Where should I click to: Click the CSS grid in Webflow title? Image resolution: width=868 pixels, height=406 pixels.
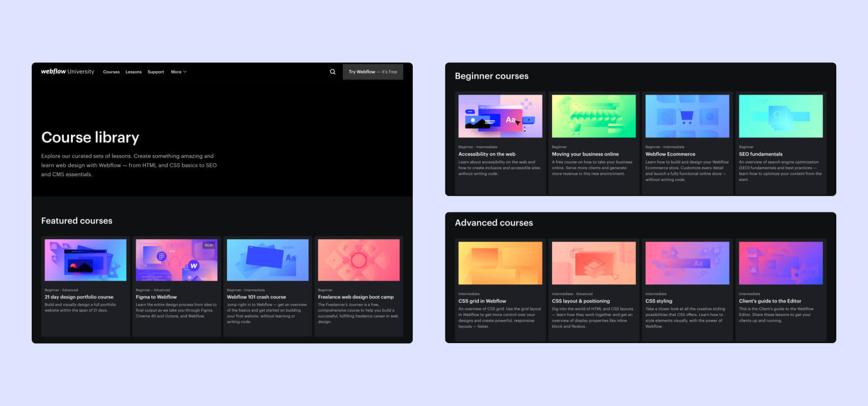[482, 301]
